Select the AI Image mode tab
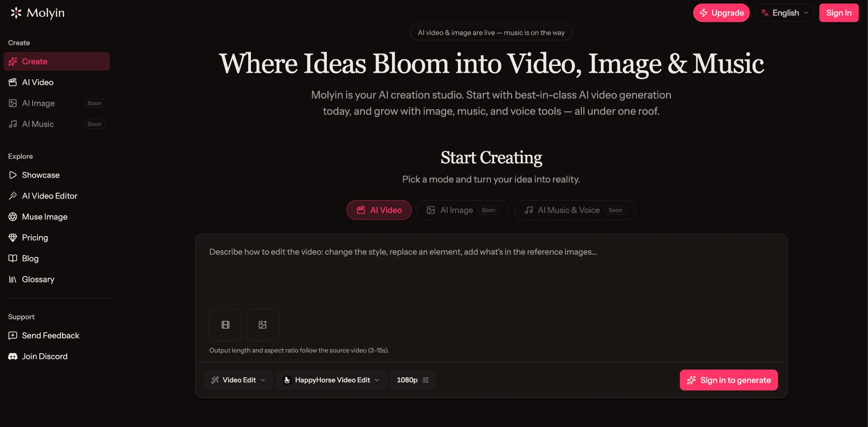Screen dimensions: 868x427 coord(462,210)
